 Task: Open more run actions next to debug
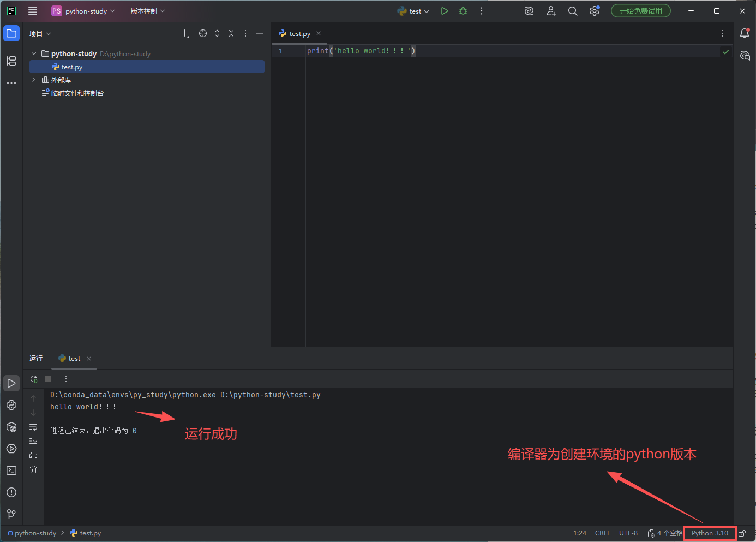tap(482, 11)
